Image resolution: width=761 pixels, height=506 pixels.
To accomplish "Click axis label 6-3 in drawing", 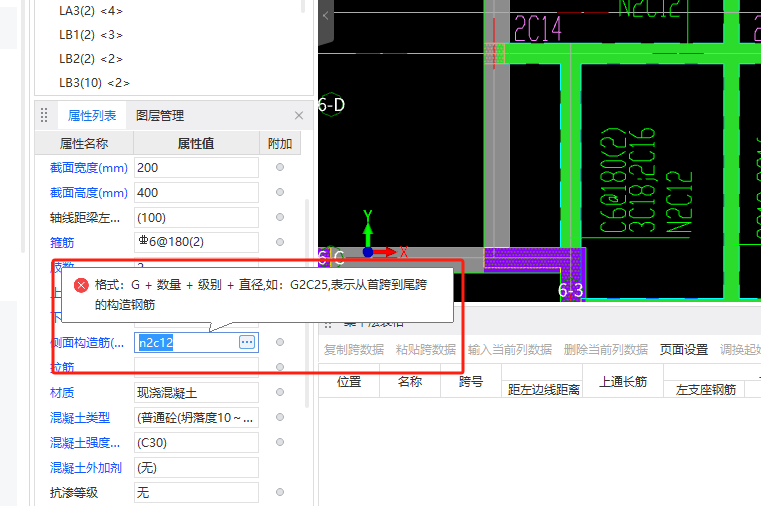I will pyautogui.click(x=570, y=290).
